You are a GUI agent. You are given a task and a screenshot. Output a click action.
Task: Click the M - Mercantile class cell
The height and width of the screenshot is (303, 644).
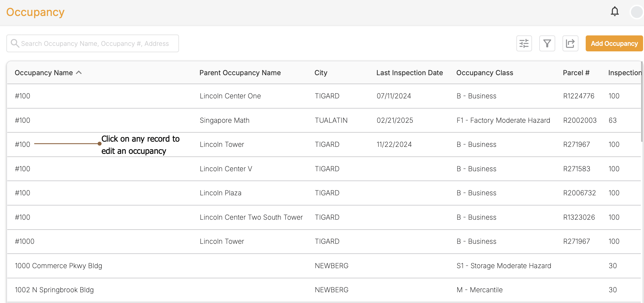point(480,290)
